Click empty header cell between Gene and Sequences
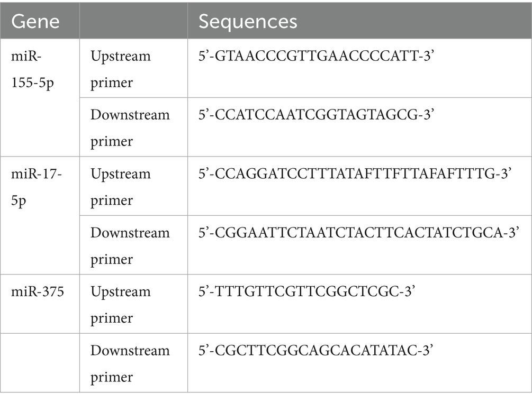 134,21
